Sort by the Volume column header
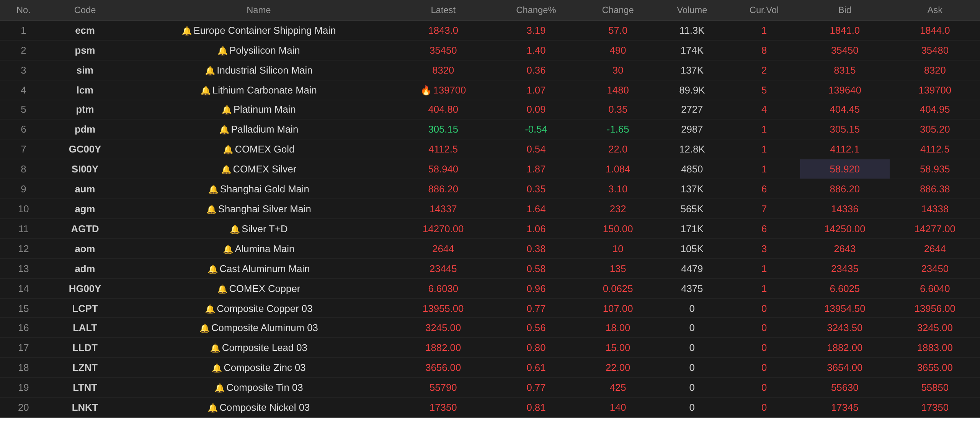The width and height of the screenshot is (980, 423). click(x=692, y=10)
